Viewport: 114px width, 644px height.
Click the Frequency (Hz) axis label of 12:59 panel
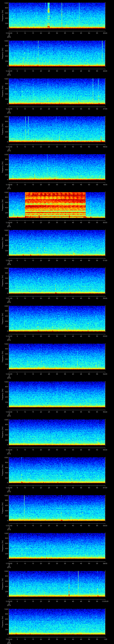click(3, 584)
